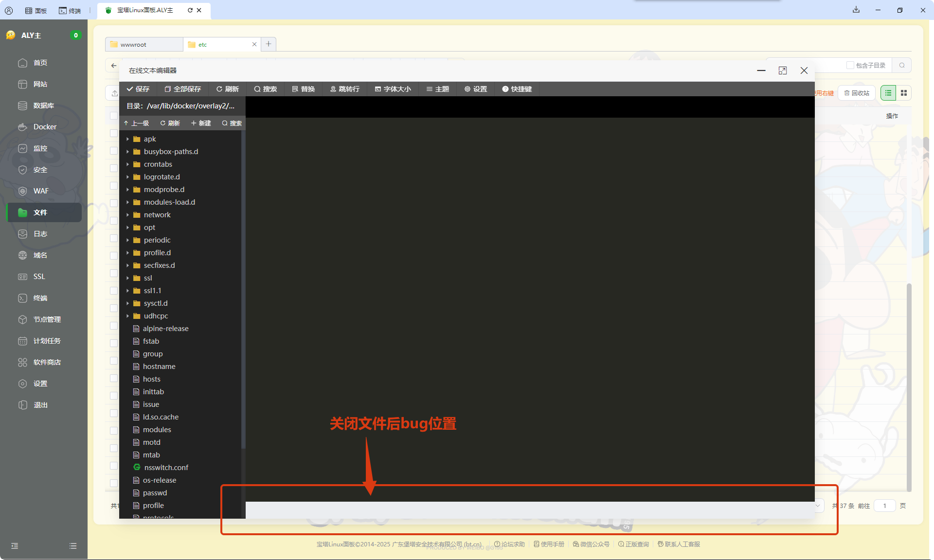View editor 快捷键 keyboard shortcuts
Image resolution: width=934 pixels, height=560 pixels.
click(x=517, y=89)
